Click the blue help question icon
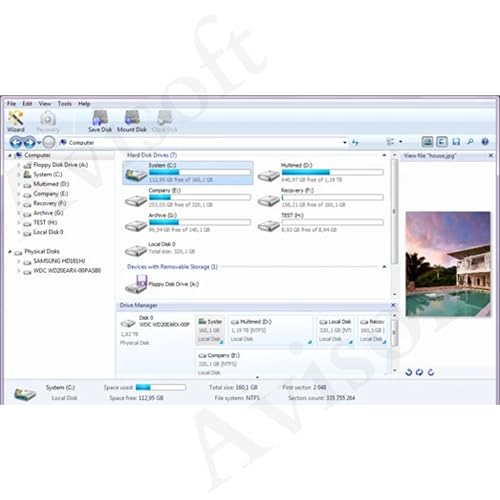 coord(485,142)
